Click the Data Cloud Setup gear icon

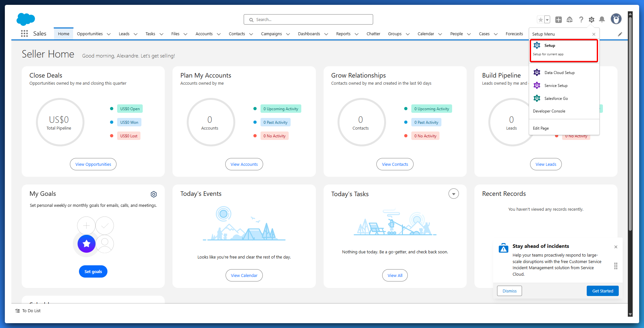pyautogui.click(x=537, y=72)
